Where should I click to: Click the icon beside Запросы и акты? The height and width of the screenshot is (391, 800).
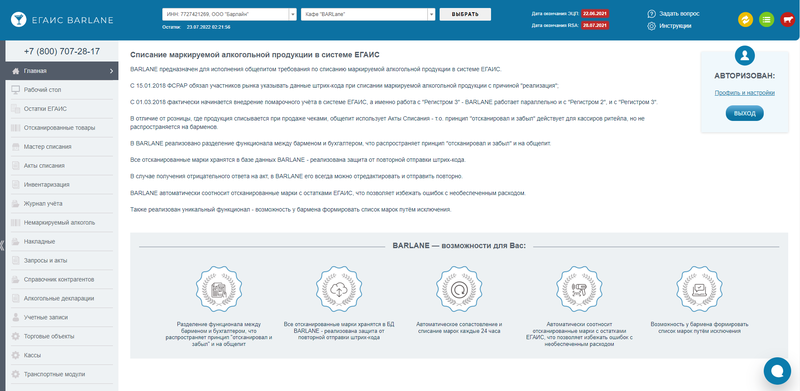click(15, 260)
